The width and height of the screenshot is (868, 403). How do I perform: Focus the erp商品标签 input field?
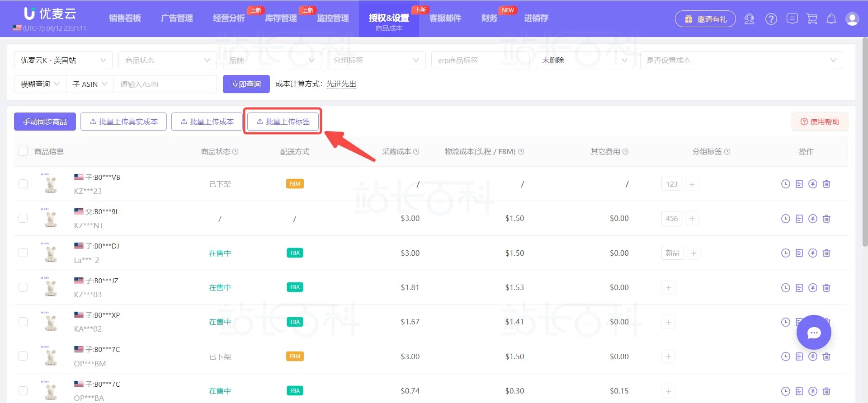click(x=480, y=60)
